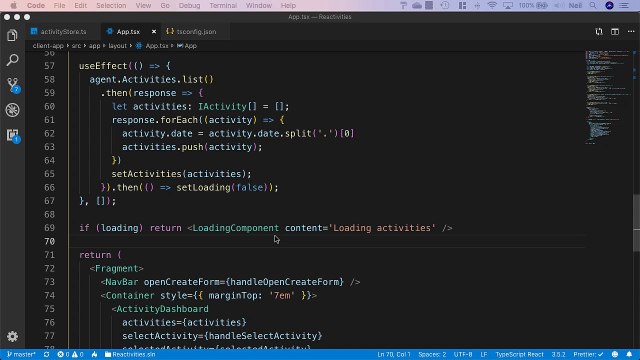This screenshot has height=360, width=640.
Task: Open the Debug view in activity bar
Action: [12, 110]
